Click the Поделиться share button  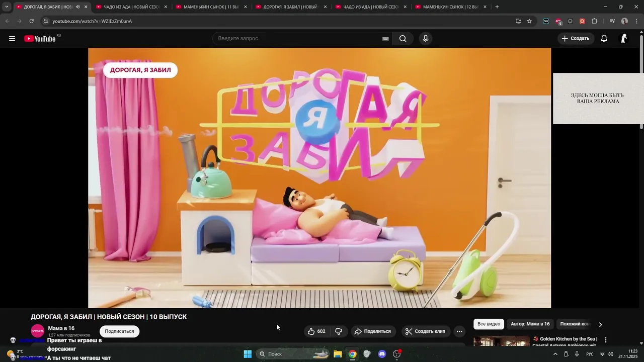tap(373, 331)
